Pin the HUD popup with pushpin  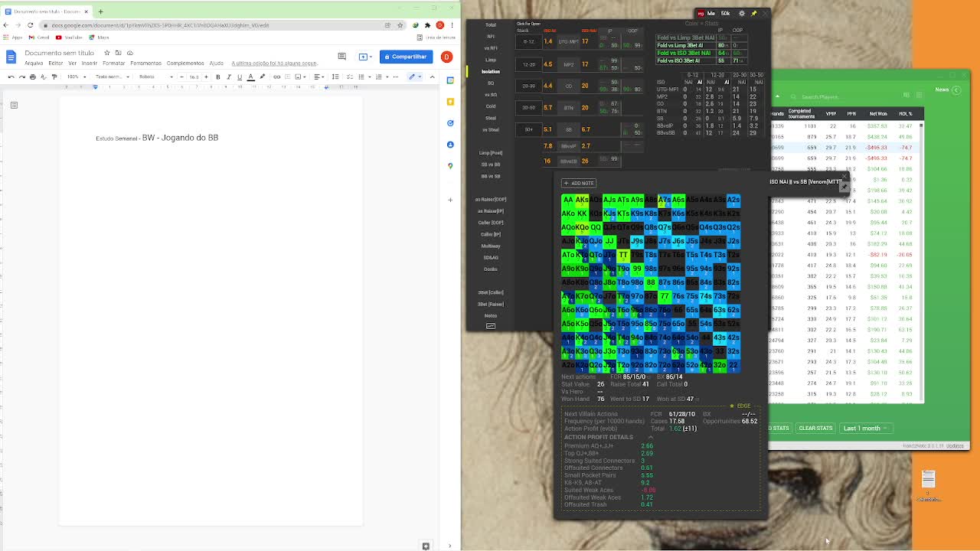click(753, 13)
